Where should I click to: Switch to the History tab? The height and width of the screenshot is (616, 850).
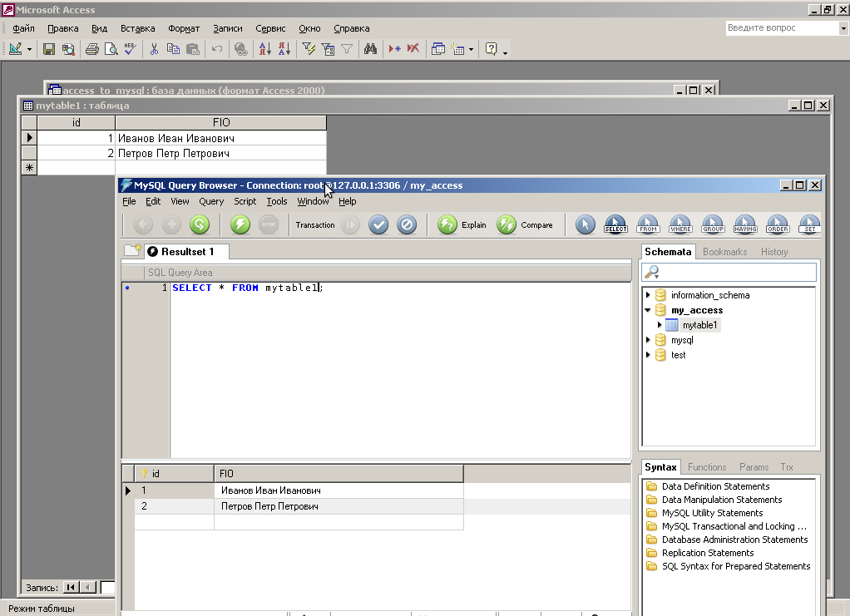(774, 252)
